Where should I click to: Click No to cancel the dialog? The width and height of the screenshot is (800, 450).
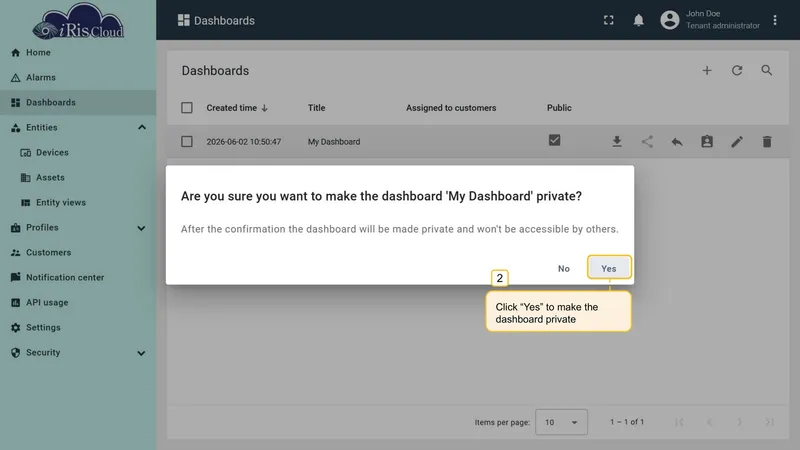pos(563,268)
